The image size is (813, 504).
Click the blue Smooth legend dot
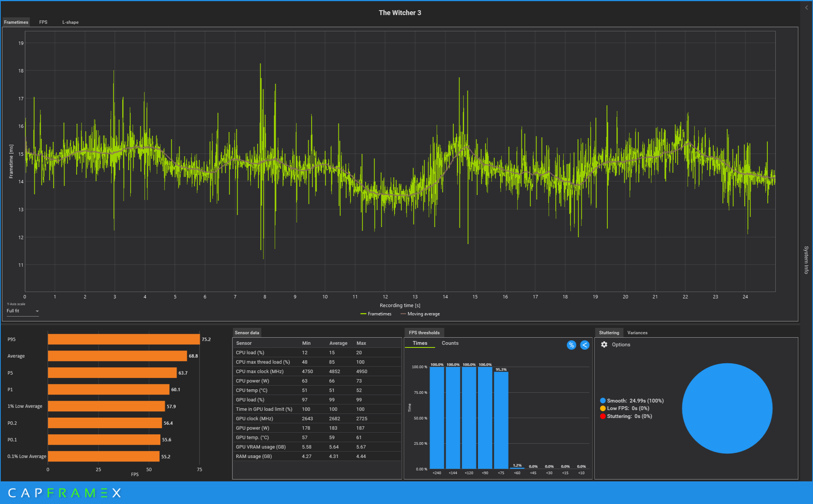click(x=602, y=401)
